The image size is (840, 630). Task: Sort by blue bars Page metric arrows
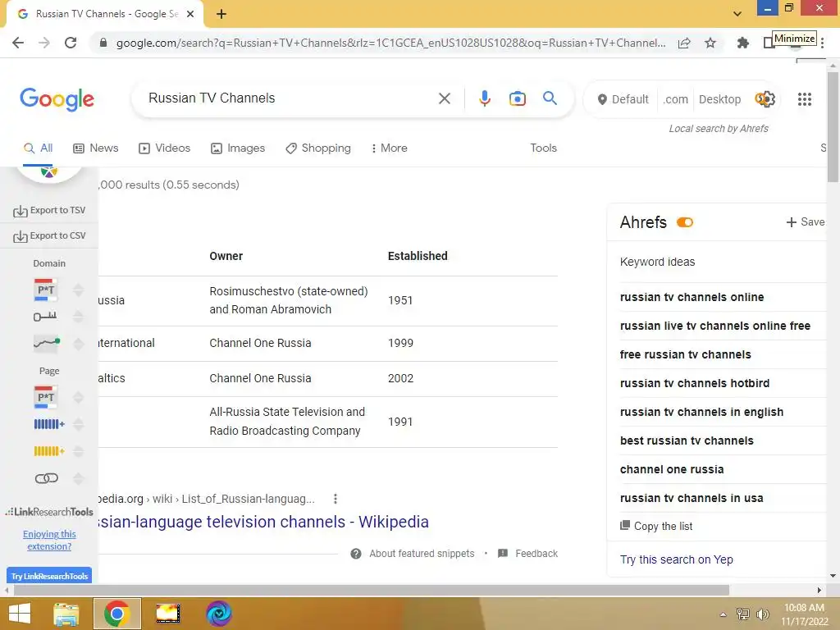point(78,424)
